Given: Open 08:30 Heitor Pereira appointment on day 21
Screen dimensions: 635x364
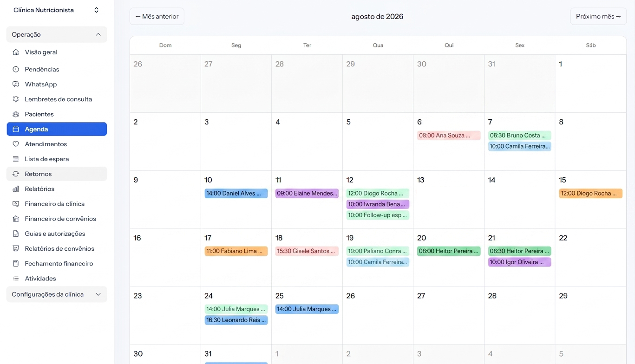Looking at the screenshot, I should [x=520, y=251].
